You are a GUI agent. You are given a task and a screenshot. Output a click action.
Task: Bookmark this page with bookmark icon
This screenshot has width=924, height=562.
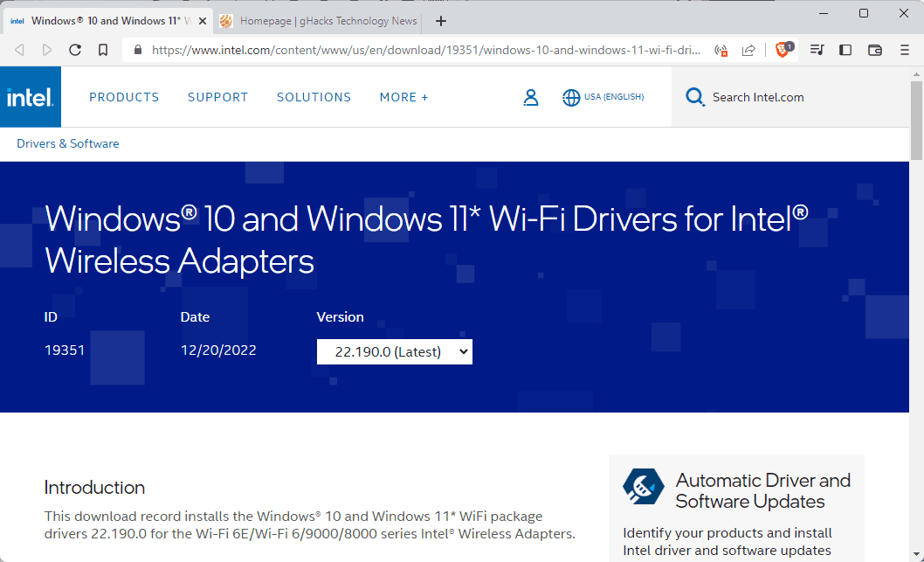click(103, 50)
